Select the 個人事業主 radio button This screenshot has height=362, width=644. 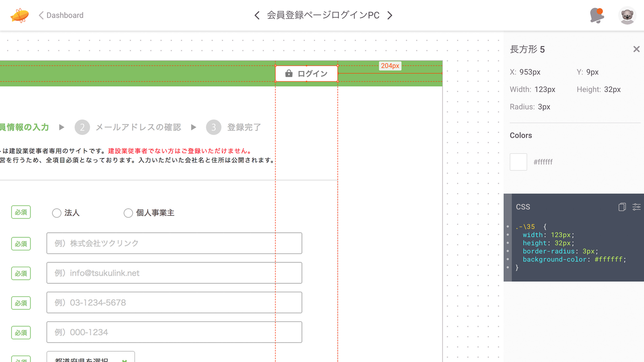pos(128,213)
